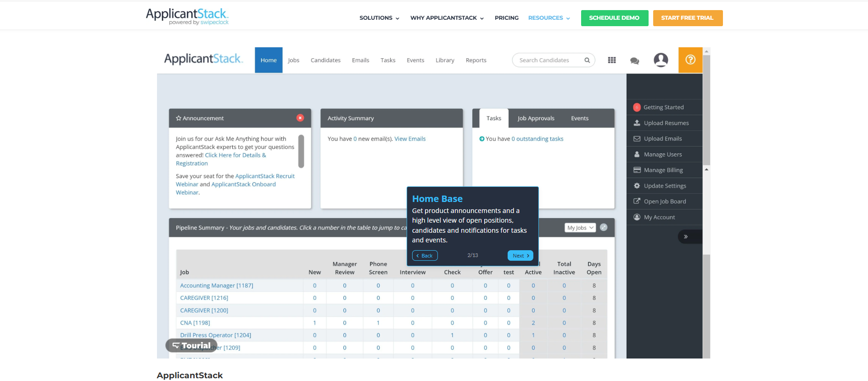Open the CAREGIVER [1200] job
Image resolution: width=868 pixels, height=381 pixels.
(204, 310)
